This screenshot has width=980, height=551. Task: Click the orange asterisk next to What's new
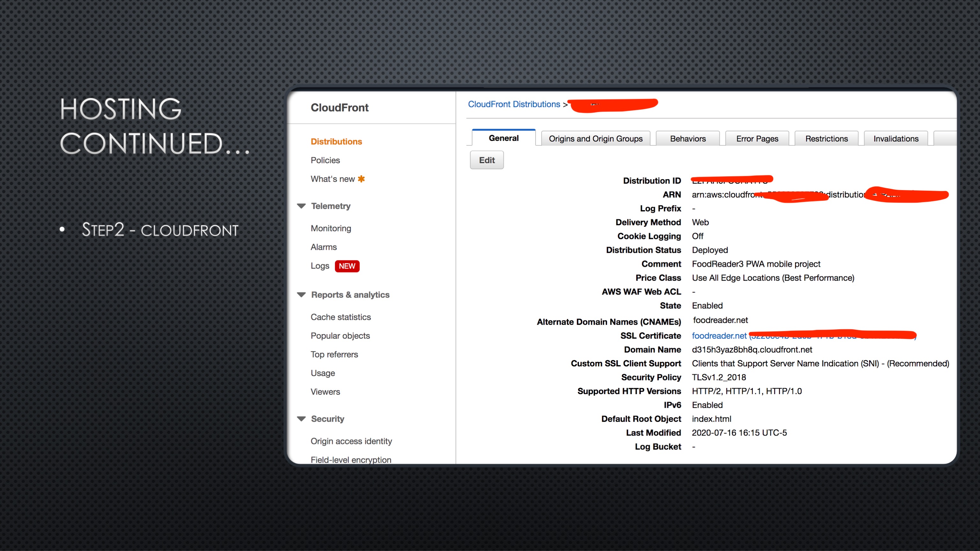click(361, 179)
